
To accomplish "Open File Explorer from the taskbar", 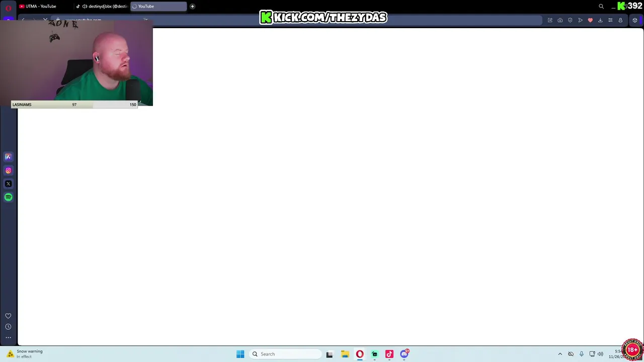I will [345, 354].
